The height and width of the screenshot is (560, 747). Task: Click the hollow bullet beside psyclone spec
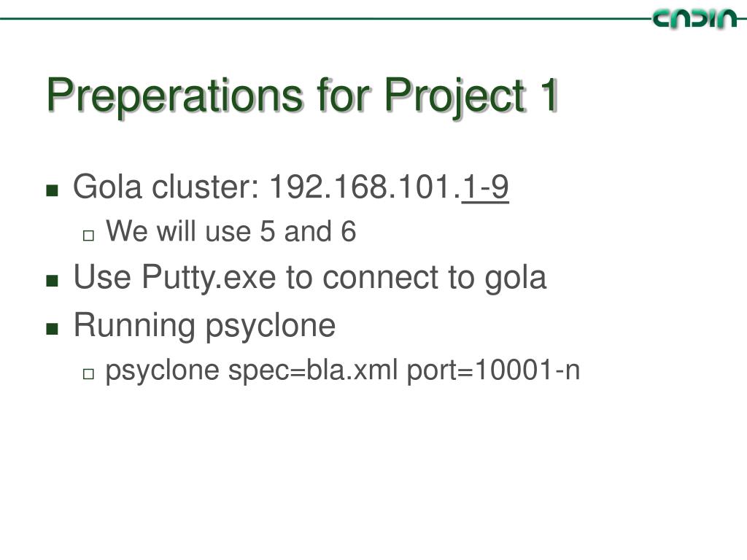pos(88,374)
